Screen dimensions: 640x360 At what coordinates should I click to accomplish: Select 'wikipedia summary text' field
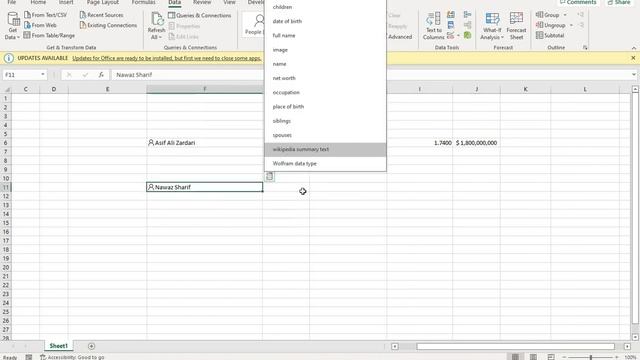pos(325,149)
